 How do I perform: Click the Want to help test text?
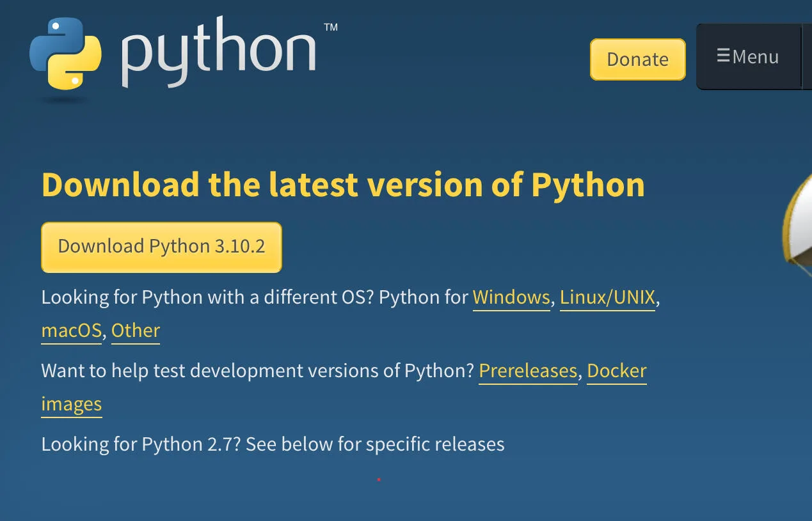click(258, 371)
